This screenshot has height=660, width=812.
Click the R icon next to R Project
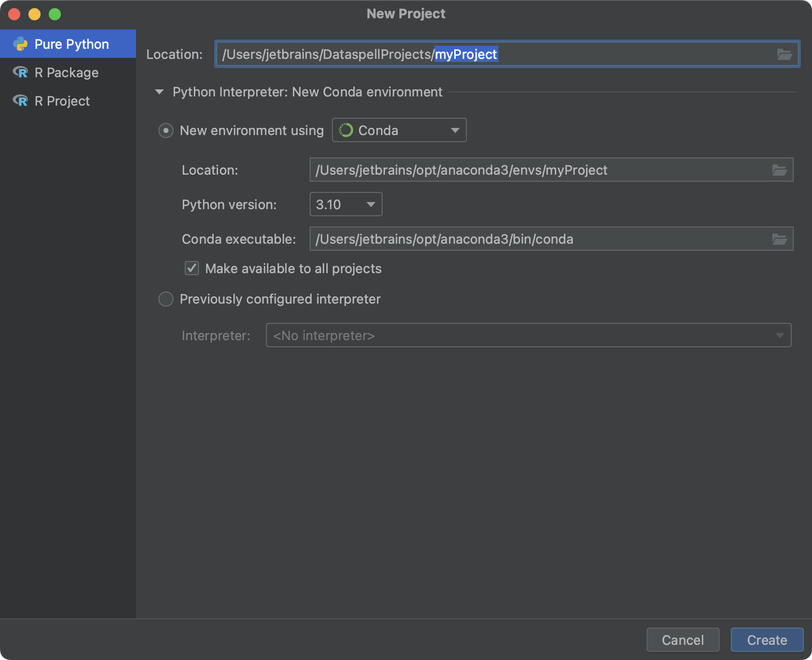[x=21, y=101]
